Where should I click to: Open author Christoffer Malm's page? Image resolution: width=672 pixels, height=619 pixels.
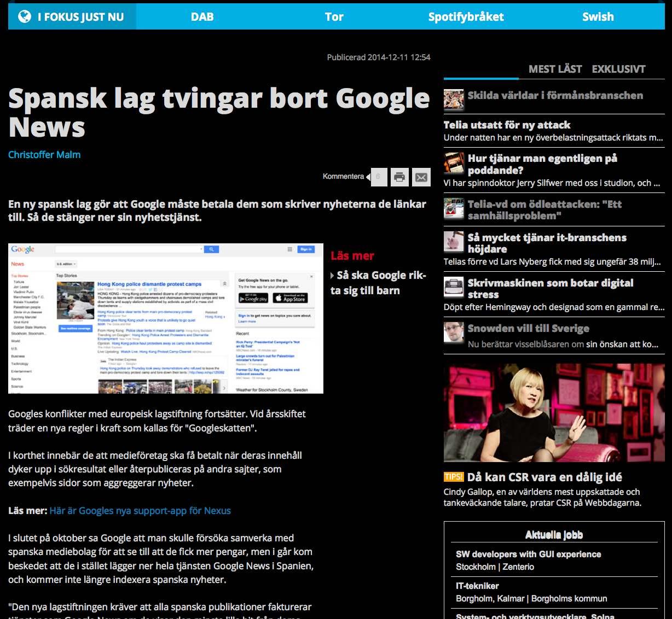click(x=44, y=155)
